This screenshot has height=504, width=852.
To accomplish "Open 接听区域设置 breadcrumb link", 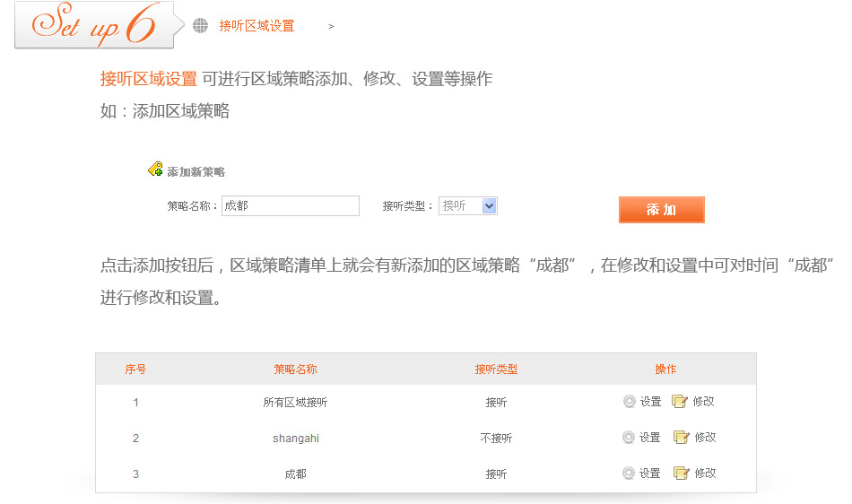I will [x=256, y=26].
